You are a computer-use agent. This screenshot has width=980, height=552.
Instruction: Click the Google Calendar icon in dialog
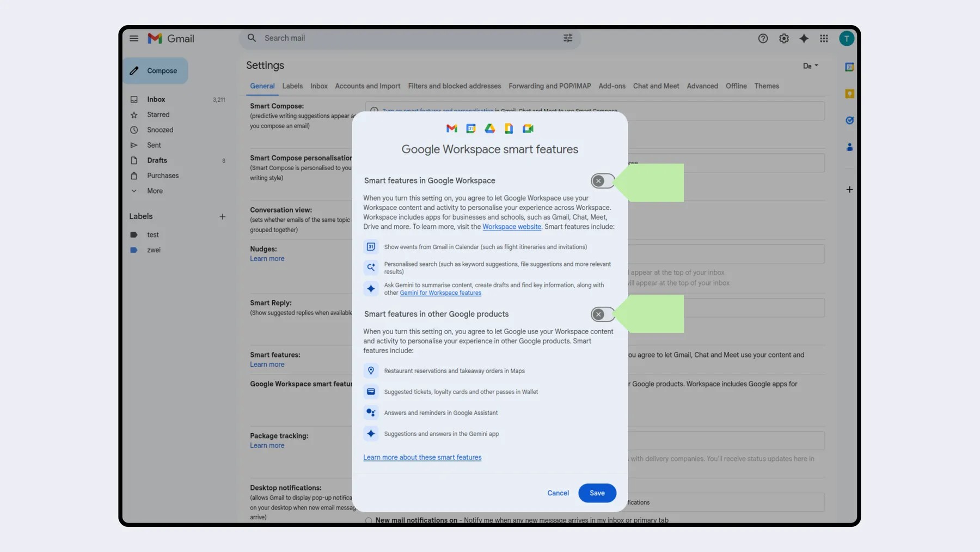tap(471, 129)
